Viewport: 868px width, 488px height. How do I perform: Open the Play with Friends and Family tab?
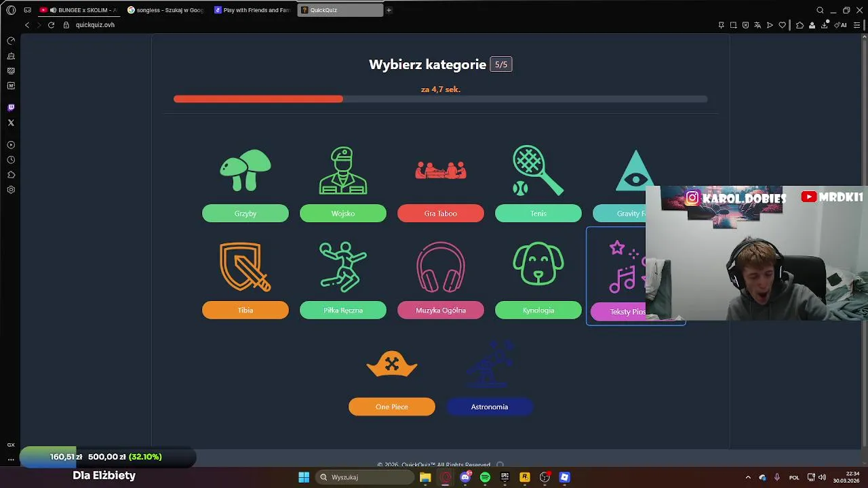(254, 10)
